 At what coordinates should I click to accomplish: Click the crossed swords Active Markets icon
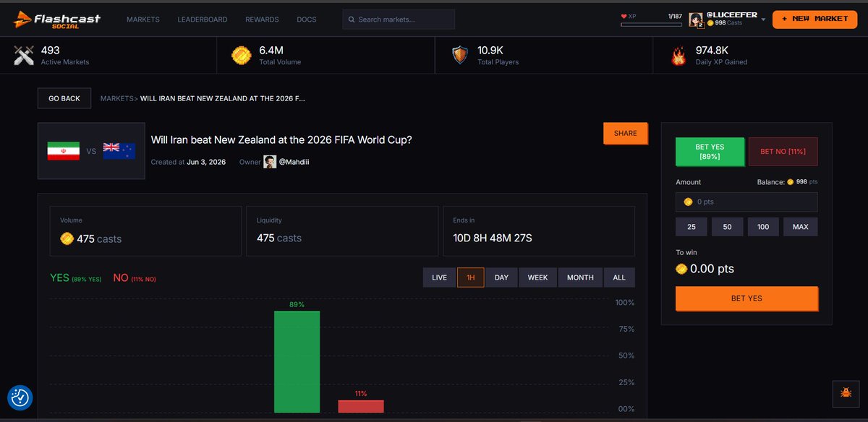point(25,56)
